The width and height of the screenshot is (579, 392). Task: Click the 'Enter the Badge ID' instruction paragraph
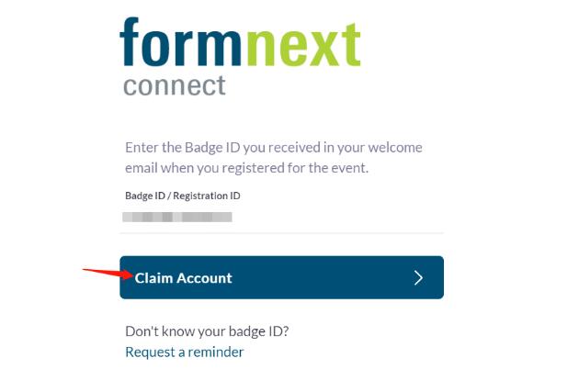(x=274, y=158)
